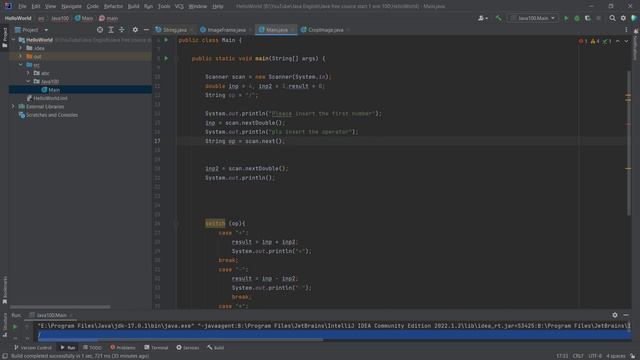This screenshot has width=640, height=360.
Task: Toggle the Notifications side tool window button
Action: tap(636, 45)
